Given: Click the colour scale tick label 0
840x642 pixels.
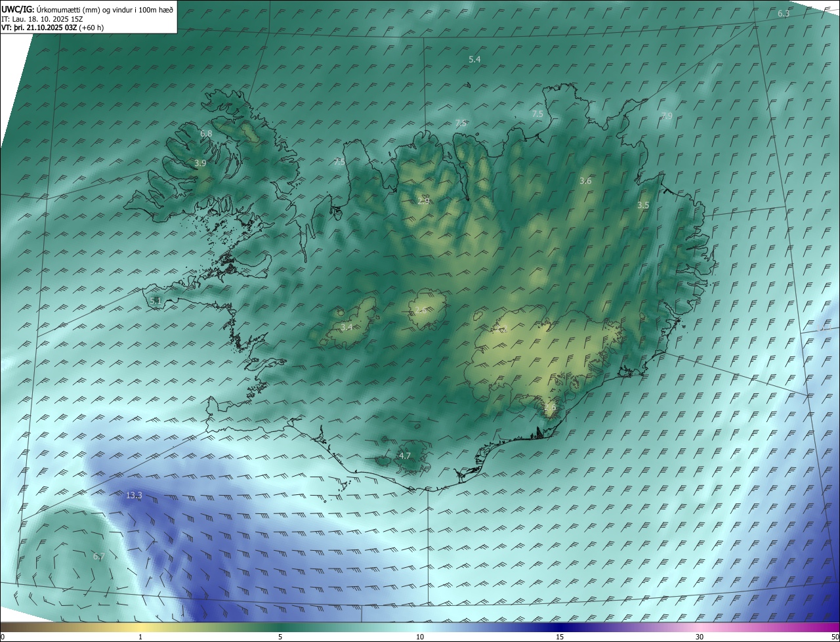Looking at the screenshot, I should [3, 637].
